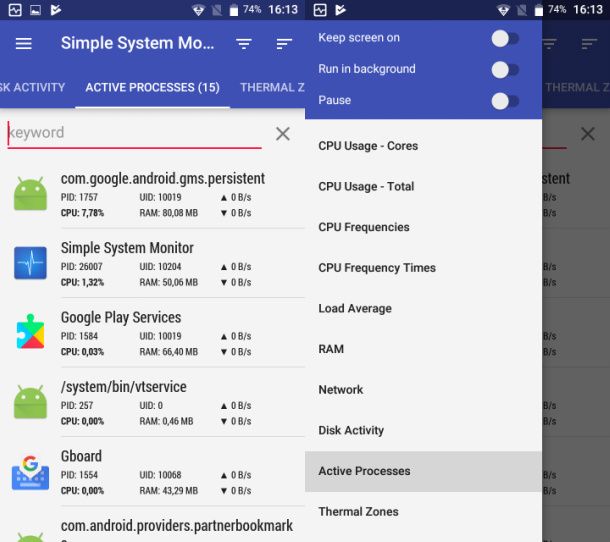The height and width of the screenshot is (542, 610).
Task: Tap the sort icon in left toolbar
Action: (284, 43)
